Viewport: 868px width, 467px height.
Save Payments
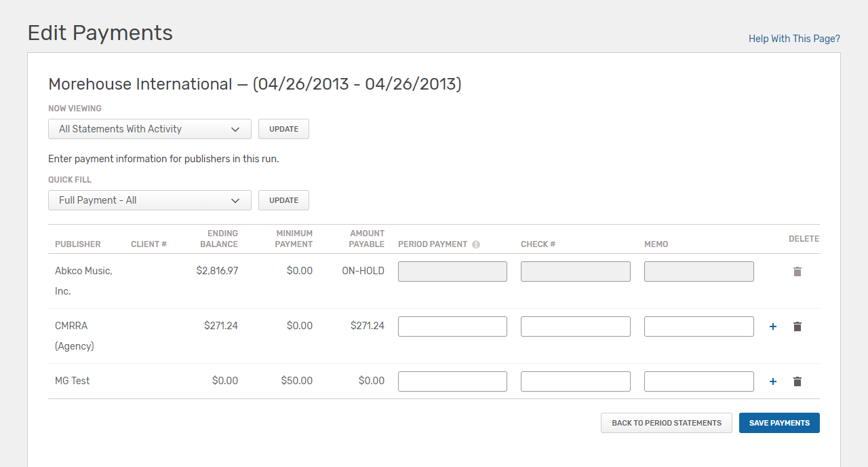(x=779, y=423)
